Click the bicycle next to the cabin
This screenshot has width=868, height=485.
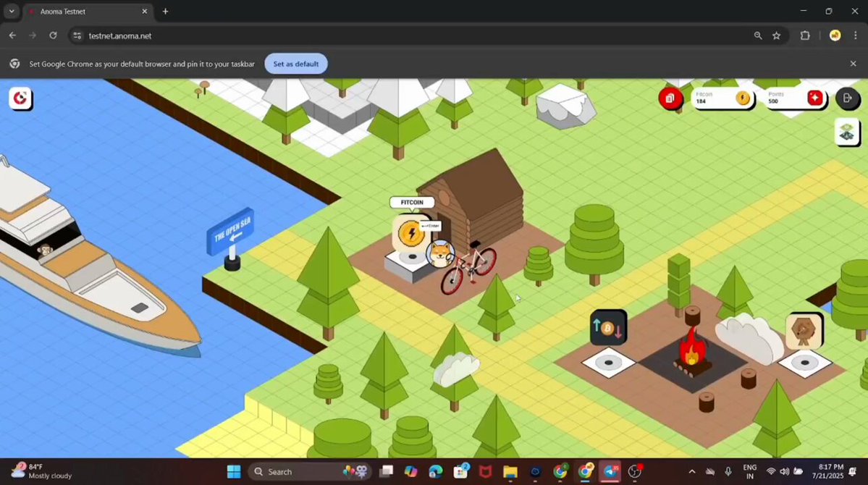pyautogui.click(x=468, y=268)
